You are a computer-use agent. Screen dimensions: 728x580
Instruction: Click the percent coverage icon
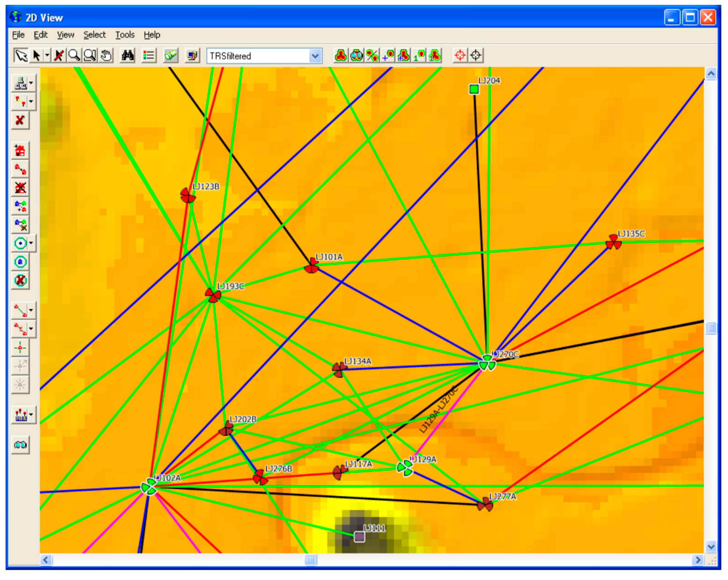coord(372,55)
